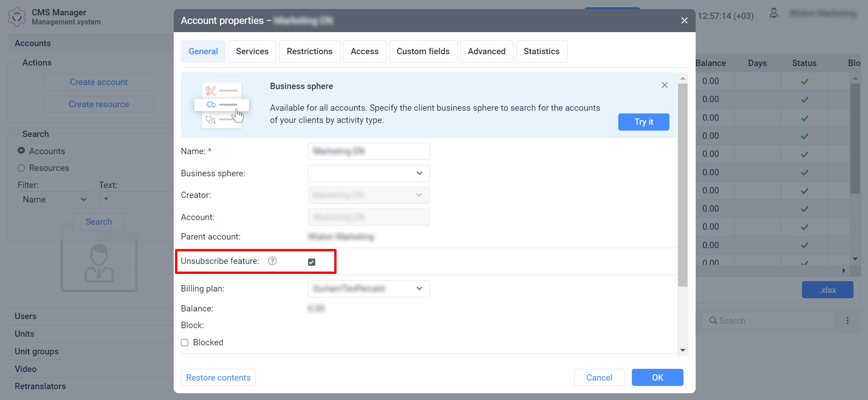
Task: Uncheck the Unsubscribe feature checkbox
Action: pyautogui.click(x=312, y=262)
